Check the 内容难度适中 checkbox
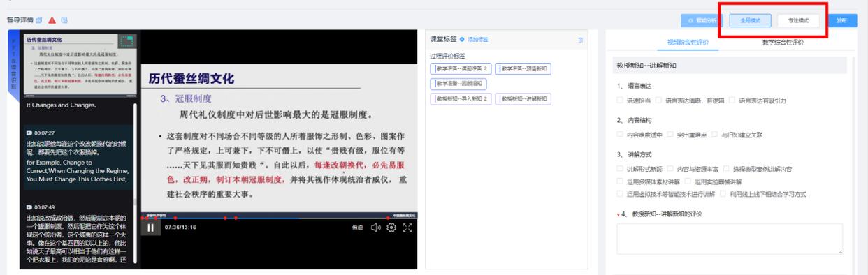 (x=620, y=134)
